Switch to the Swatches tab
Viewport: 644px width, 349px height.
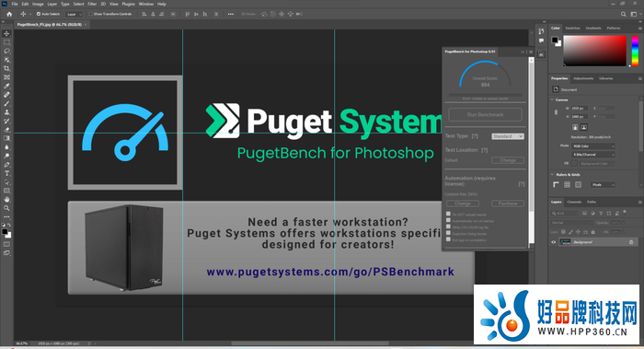(x=572, y=28)
